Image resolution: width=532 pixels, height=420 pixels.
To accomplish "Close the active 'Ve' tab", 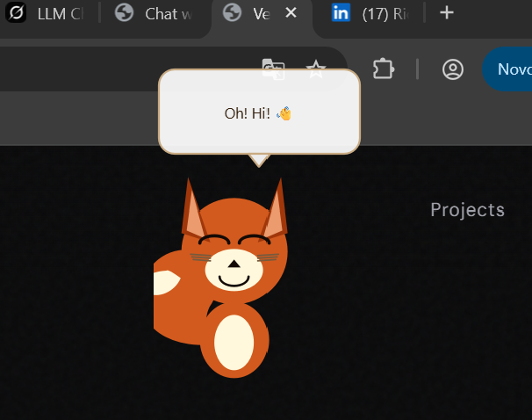I will coord(292,13).
